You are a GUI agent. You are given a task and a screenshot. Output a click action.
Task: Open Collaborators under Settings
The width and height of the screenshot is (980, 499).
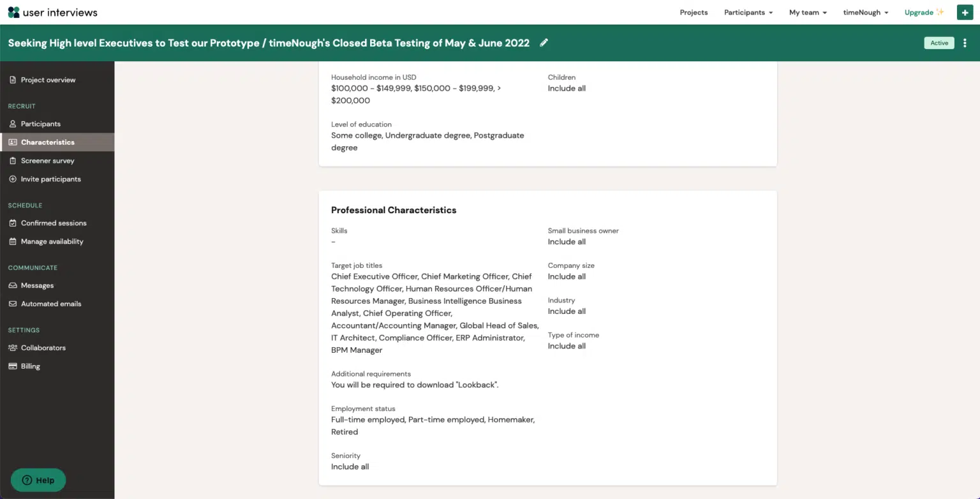point(43,348)
